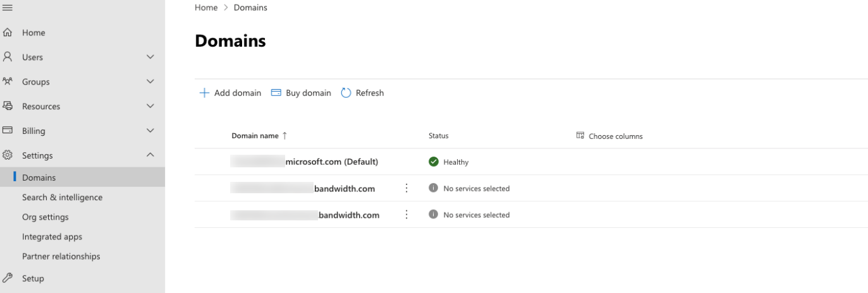Click the circular Refresh arrow icon
This screenshot has height=293, width=868.
pyautogui.click(x=346, y=93)
